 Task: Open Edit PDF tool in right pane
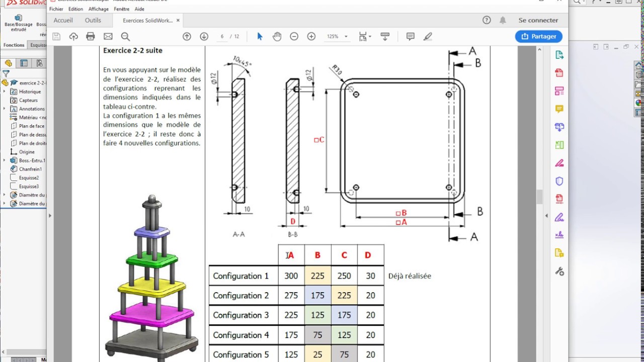coord(559,91)
